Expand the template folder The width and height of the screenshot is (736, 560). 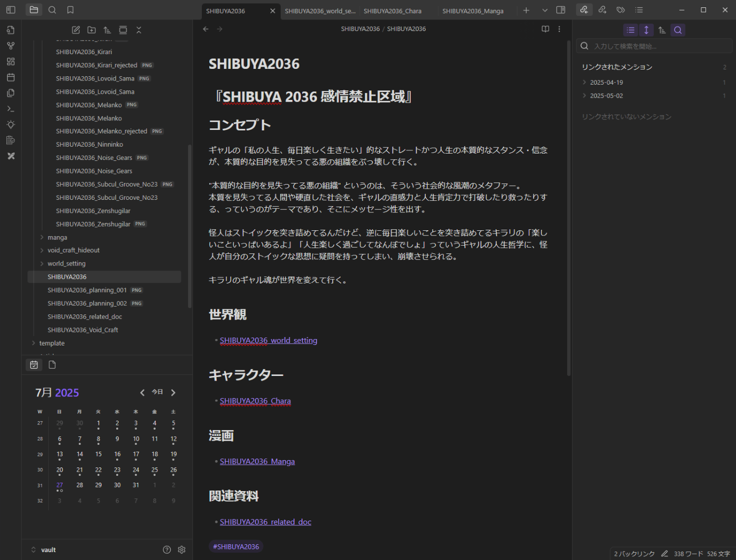tap(34, 343)
